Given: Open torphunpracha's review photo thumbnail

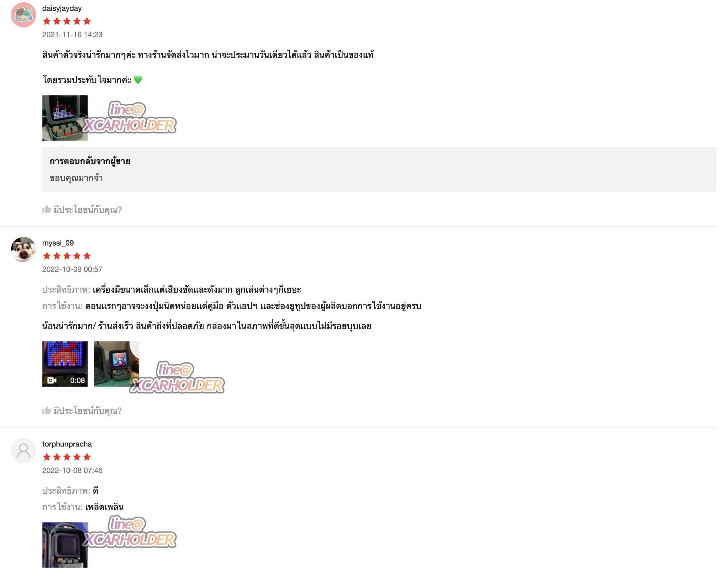Looking at the screenshot, I should coord(65,545).
